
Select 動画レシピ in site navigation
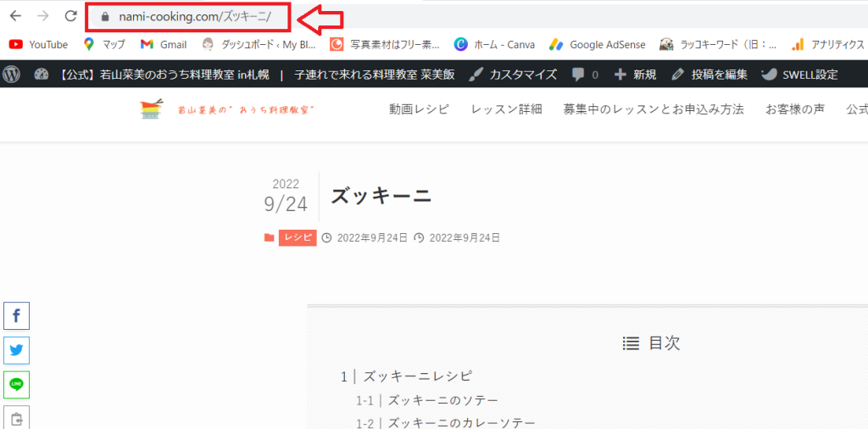click(x=419, y=109)
